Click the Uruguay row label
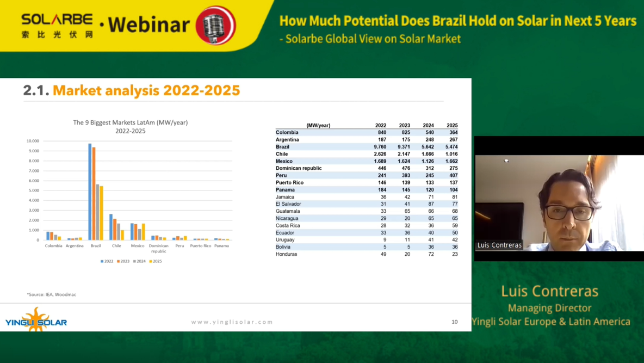 (286, 239)
